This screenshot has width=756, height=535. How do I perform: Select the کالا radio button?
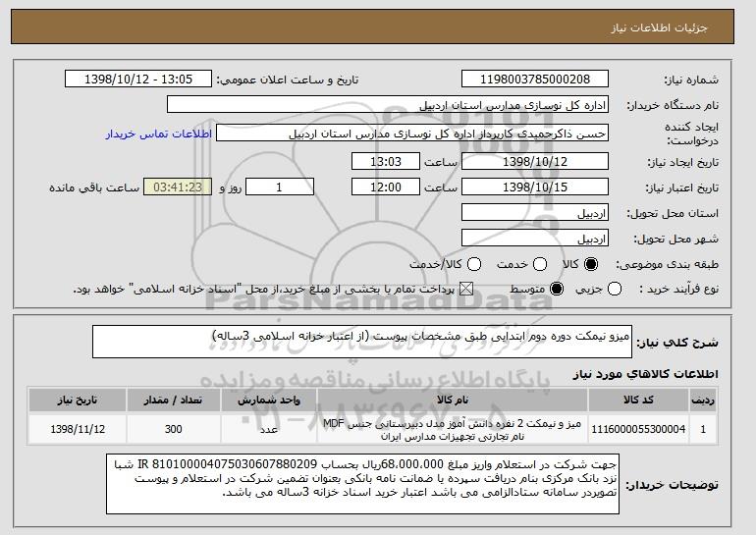(x=591, y=264)
